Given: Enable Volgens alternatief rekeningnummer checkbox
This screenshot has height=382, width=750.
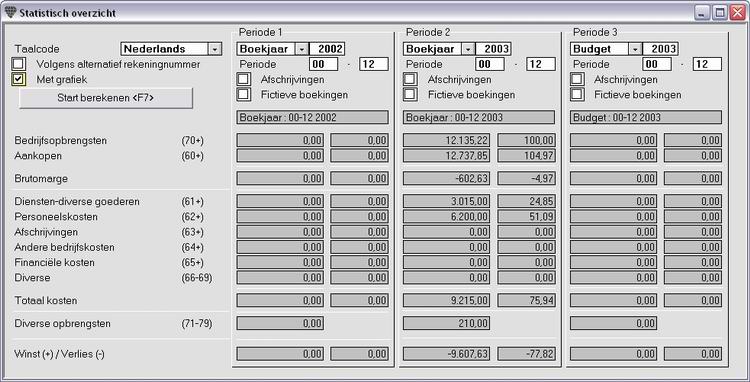Looking at the screenshot, I should pos(18,64).
